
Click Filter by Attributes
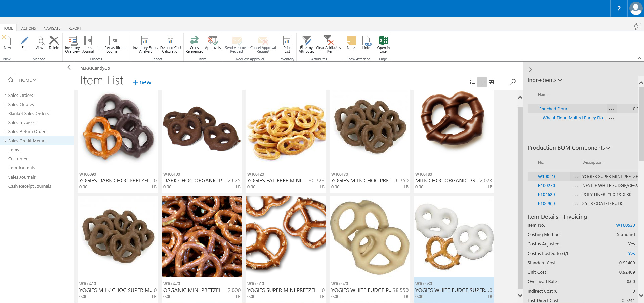[306, 44]
